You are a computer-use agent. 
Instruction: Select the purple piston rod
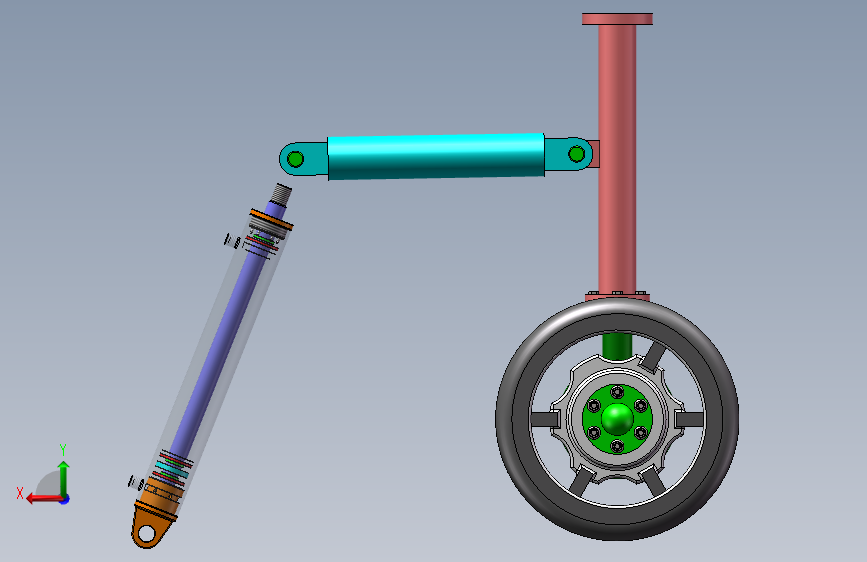coord(221,343)
